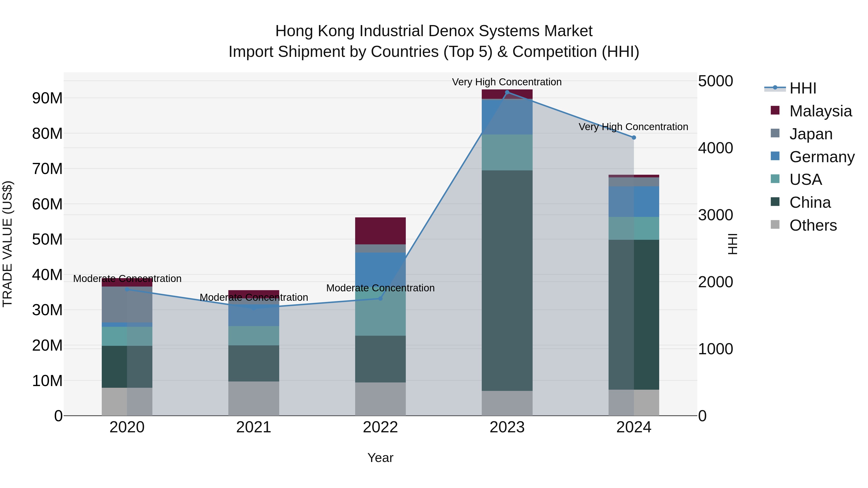Screen dimensions: 868x488
Task: Click the China bar segment in 2023
Action: (507, 281)
